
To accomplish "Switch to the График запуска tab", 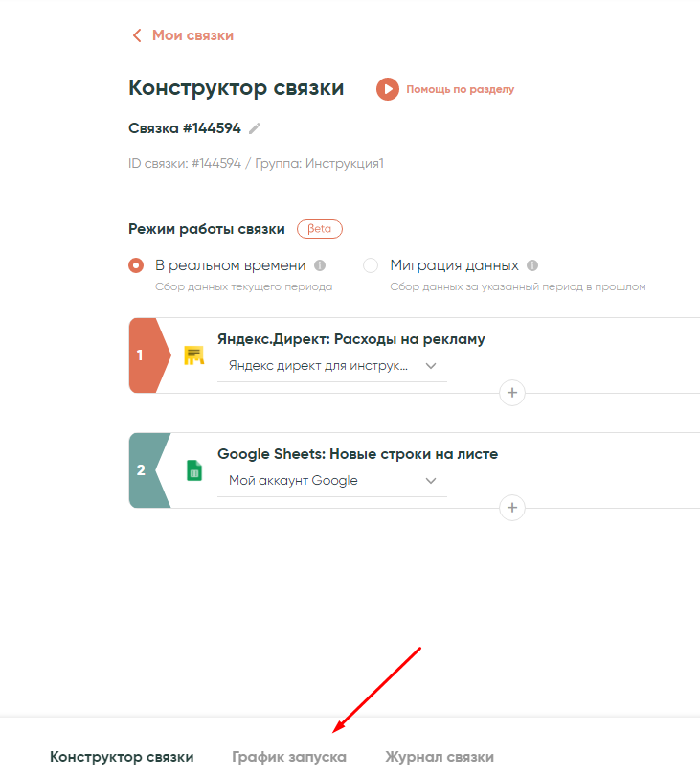I will pos(289,757).
